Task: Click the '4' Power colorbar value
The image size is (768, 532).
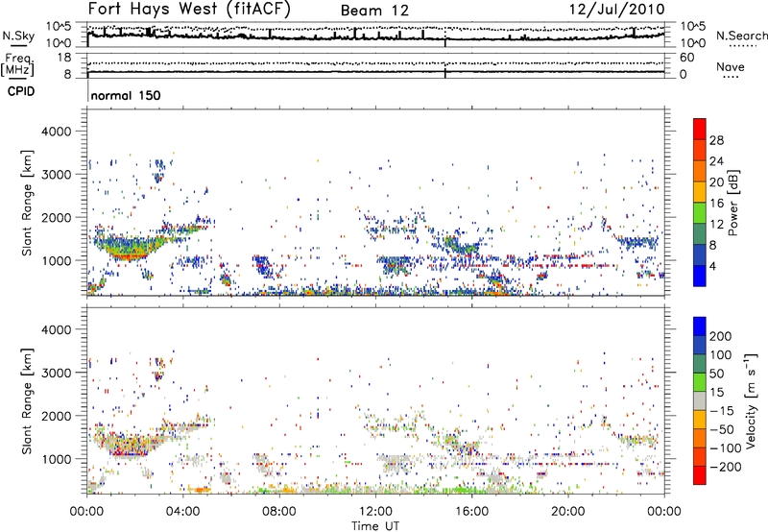Action: 713,266
